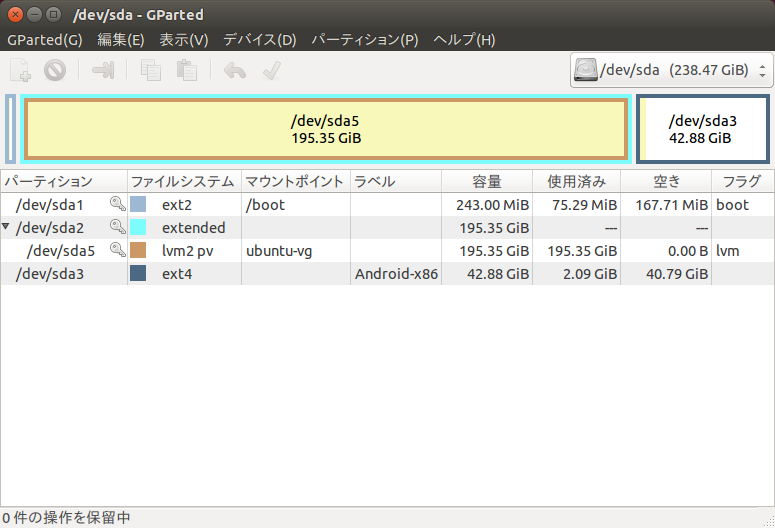Select the /dev/sda5 partition row
This screenshot has height=528, width=775.
[388, 251]
